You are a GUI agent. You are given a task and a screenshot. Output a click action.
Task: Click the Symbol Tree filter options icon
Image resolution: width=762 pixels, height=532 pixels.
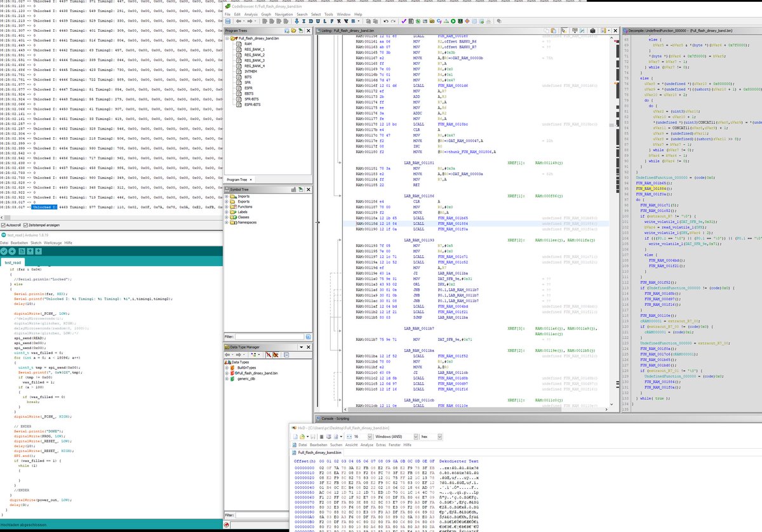[x=308, y=336]
